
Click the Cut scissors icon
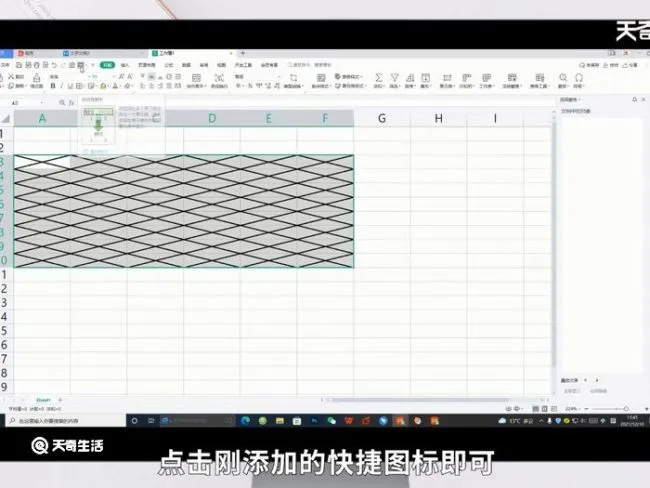pyautogui.click(x=11, y=77)
